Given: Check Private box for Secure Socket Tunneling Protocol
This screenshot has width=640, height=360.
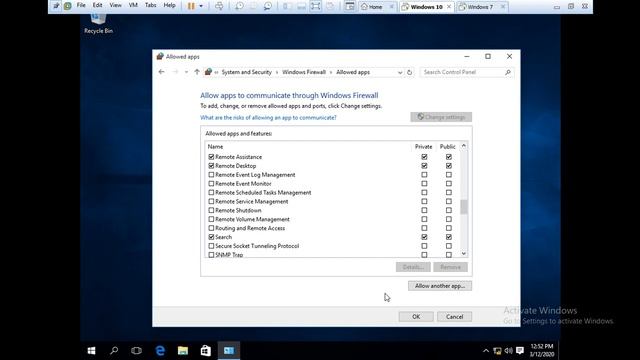Looking at the screenshot, I should click(x=424, y=246).
